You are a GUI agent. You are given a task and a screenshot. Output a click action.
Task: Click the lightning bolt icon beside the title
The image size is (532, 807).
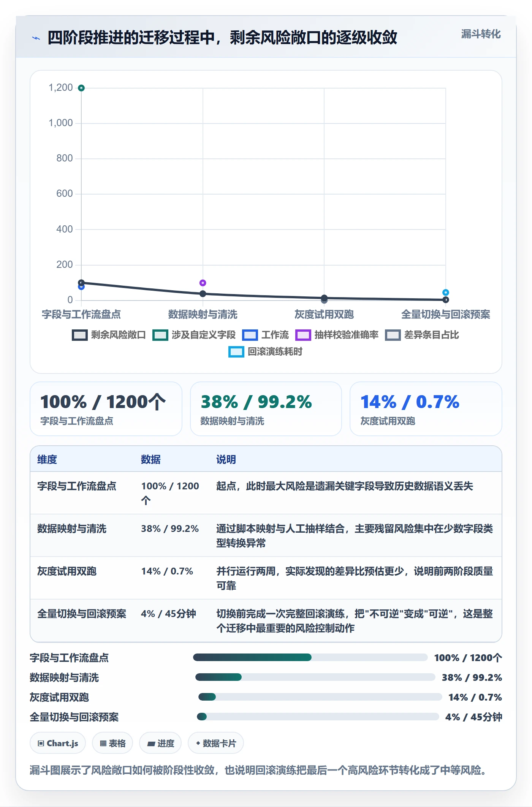pos(36,38)
